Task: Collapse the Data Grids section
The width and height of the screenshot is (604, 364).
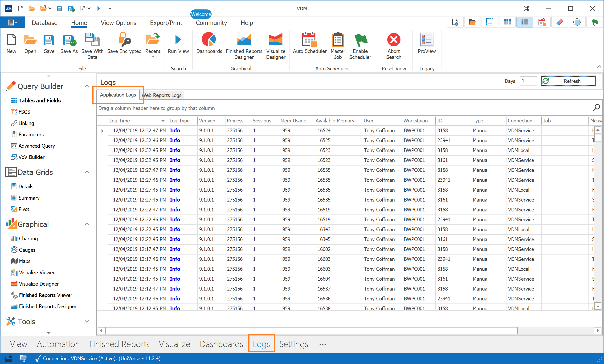Action: click(87, 172)
